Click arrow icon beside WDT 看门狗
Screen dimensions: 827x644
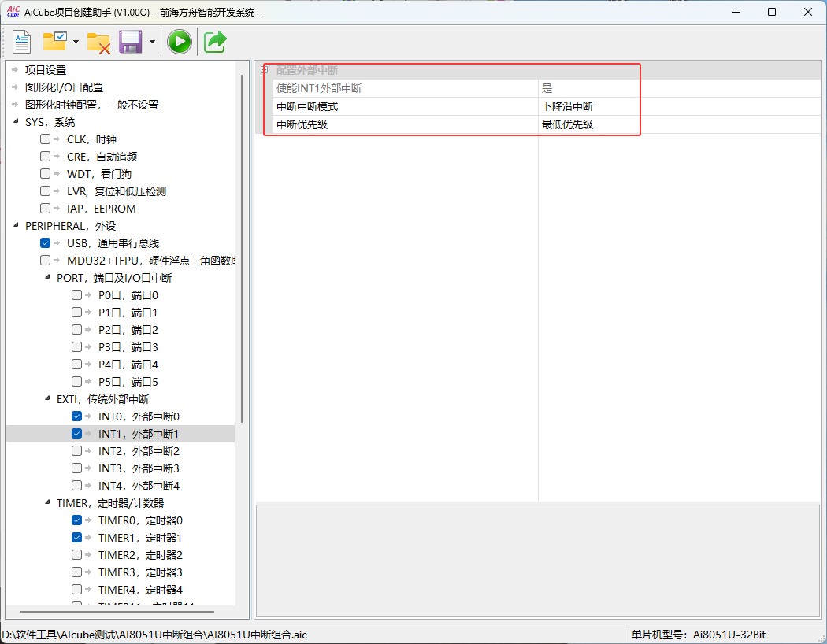[57, 174]
